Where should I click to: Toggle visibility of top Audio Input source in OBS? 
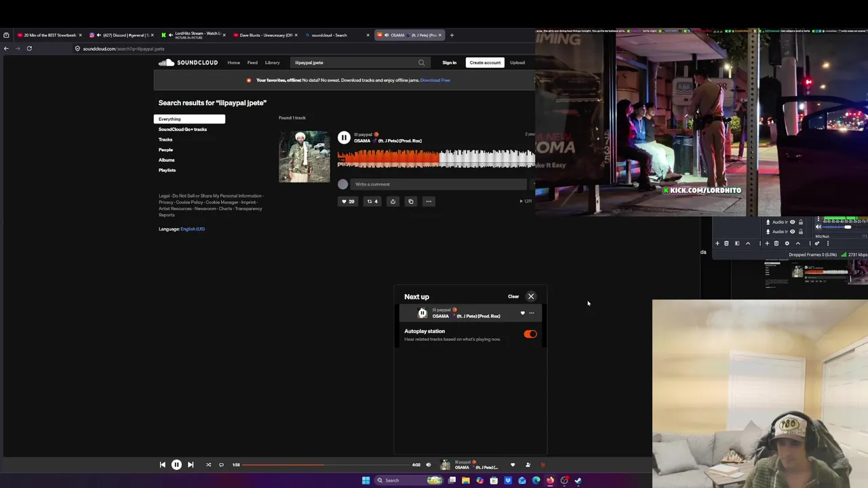(792, 222)
